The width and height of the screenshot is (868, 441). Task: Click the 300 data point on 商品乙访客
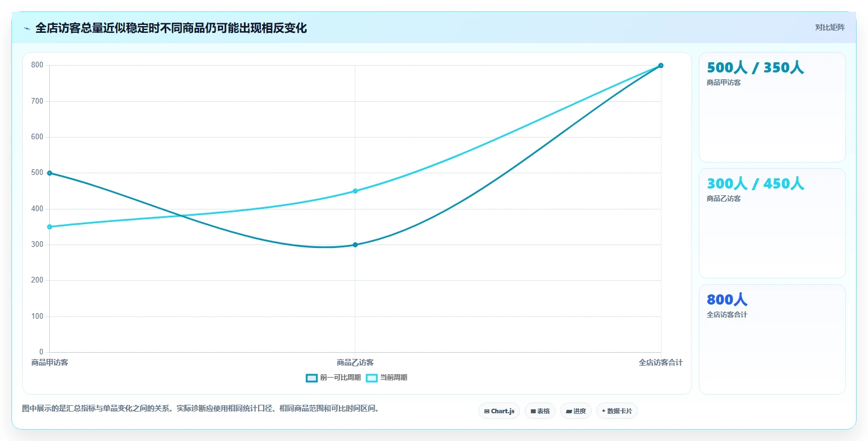(355, 245)
